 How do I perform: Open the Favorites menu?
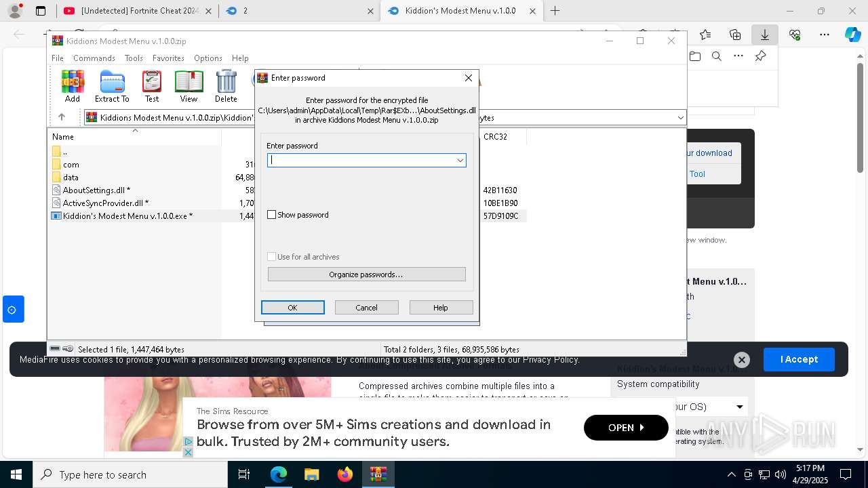(x=168, y=58)
